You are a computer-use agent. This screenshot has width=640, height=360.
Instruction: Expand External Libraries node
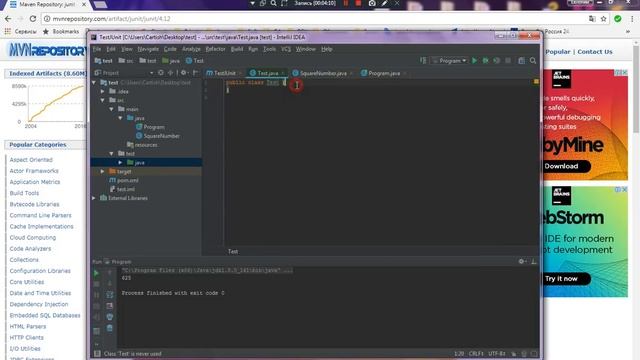tap(94, 198)
